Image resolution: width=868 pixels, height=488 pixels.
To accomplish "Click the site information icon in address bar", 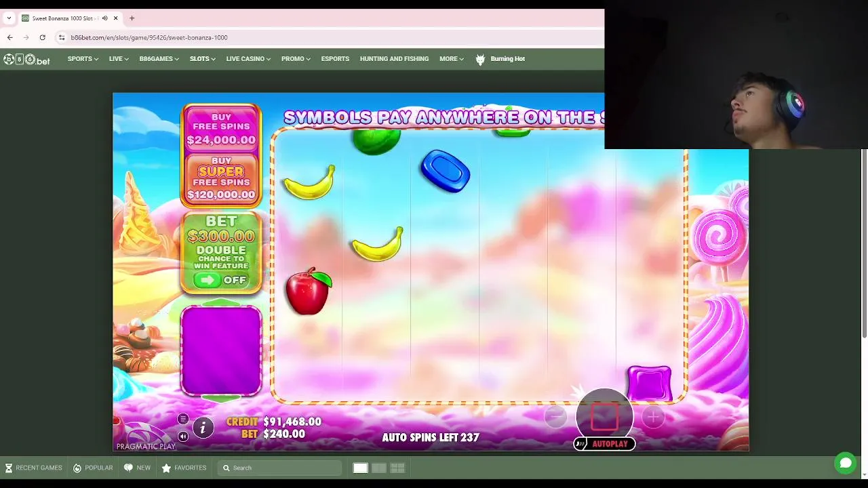I will pos(62,37).
